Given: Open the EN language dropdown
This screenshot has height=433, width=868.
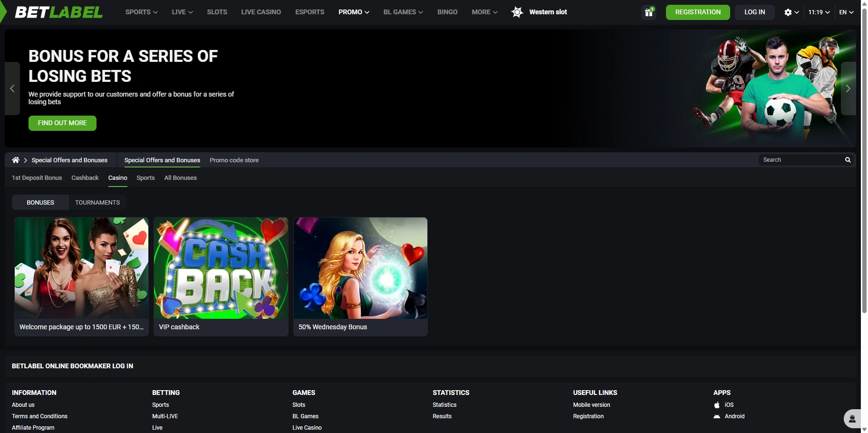Looking at the screenshot, I should click(846, 12).
